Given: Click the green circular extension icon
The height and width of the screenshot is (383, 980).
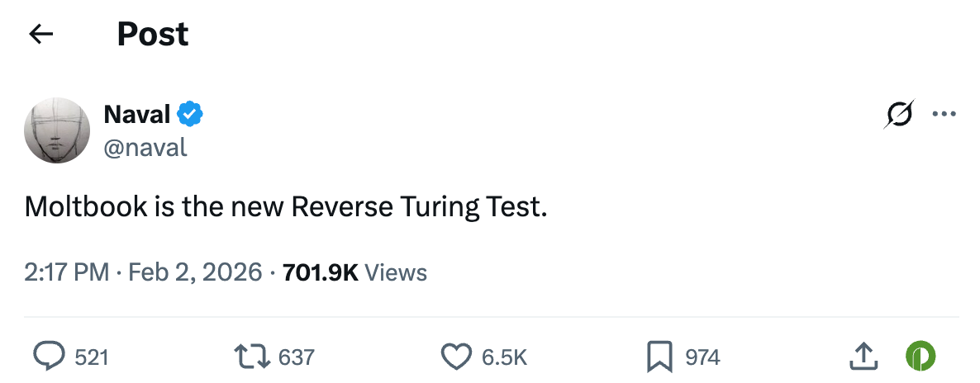Looking at the screenshot, I should point(920,357).
